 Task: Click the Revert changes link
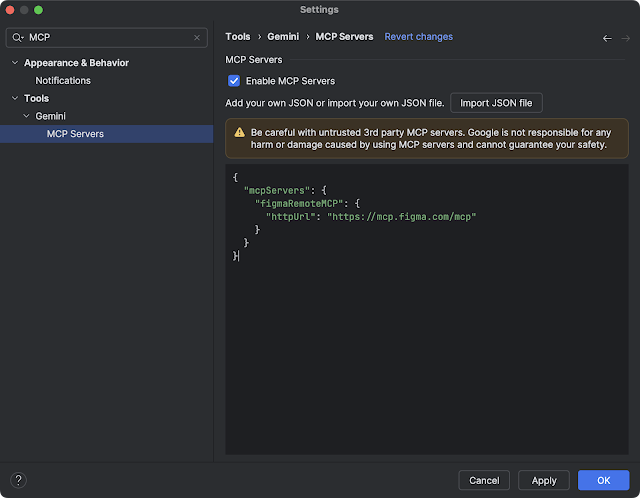coord(418,37)
